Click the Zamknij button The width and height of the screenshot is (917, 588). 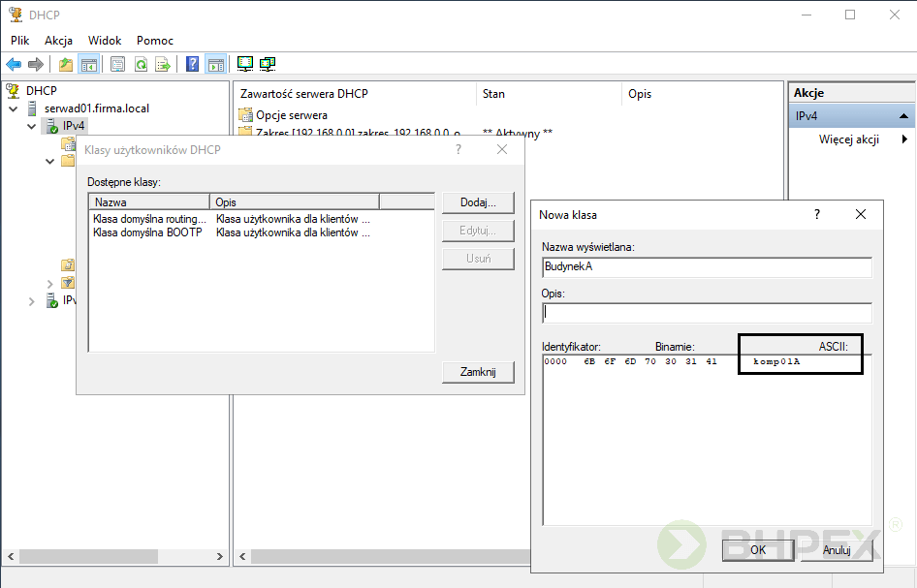pyautogui.click(x=478, y=372)
